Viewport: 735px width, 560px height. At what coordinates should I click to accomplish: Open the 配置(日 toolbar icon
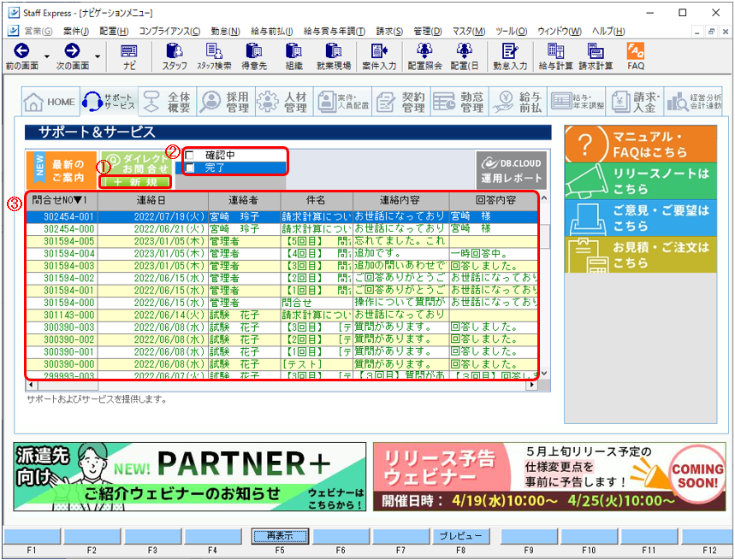(465, 57)
